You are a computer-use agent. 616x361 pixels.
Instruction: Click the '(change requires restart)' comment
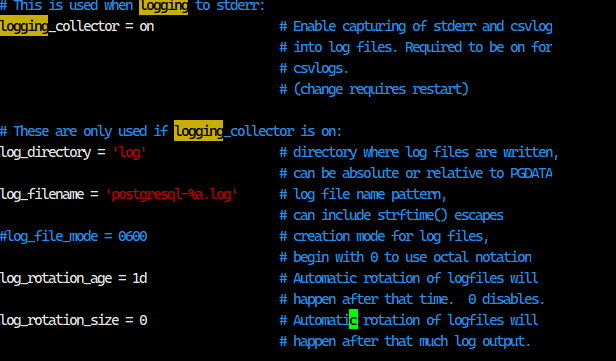(x=381, y=90)
